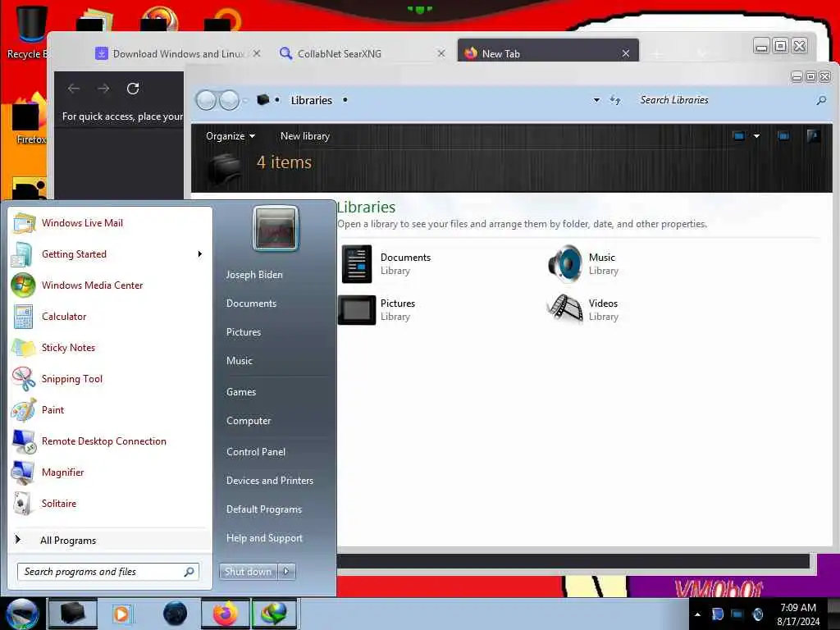Open the black globe taskbar icon

click(x=176, y=614)
